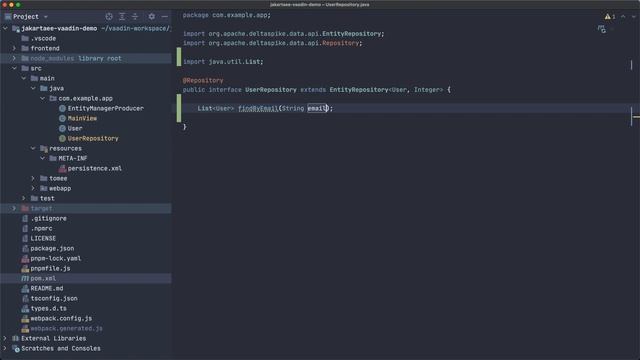
Task: Click the @Repository annotation in code
Action: point(203,80)
